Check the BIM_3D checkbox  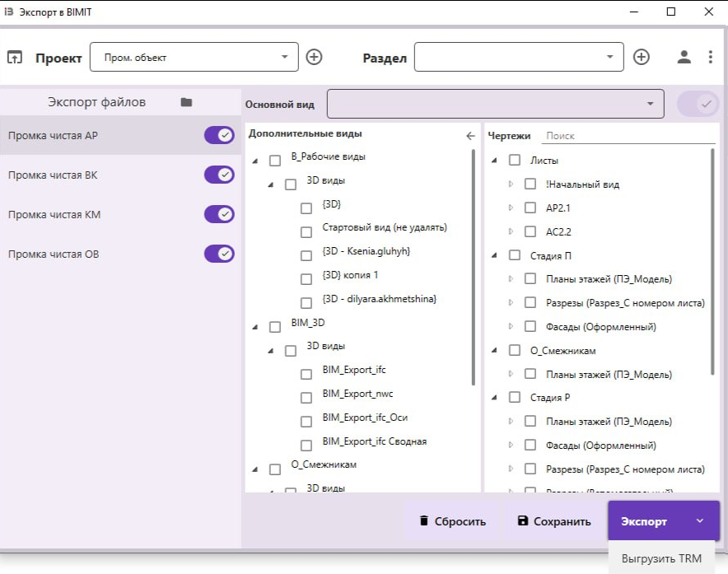(x=275, y=327)
